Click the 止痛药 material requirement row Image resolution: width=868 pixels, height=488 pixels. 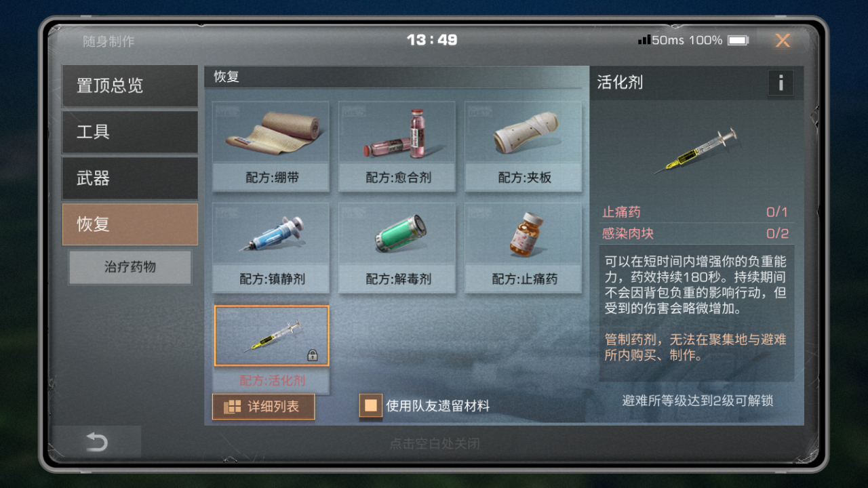(x=696, y=212)
